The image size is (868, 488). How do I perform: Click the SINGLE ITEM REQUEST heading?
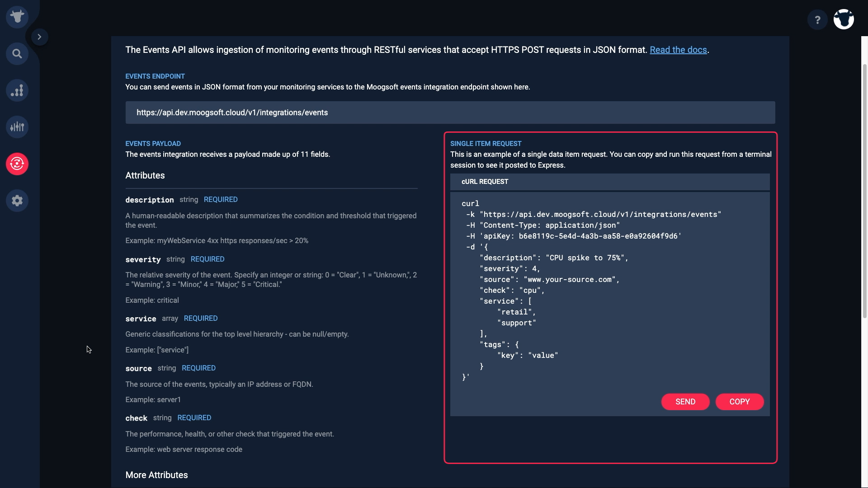pos(486,144)
